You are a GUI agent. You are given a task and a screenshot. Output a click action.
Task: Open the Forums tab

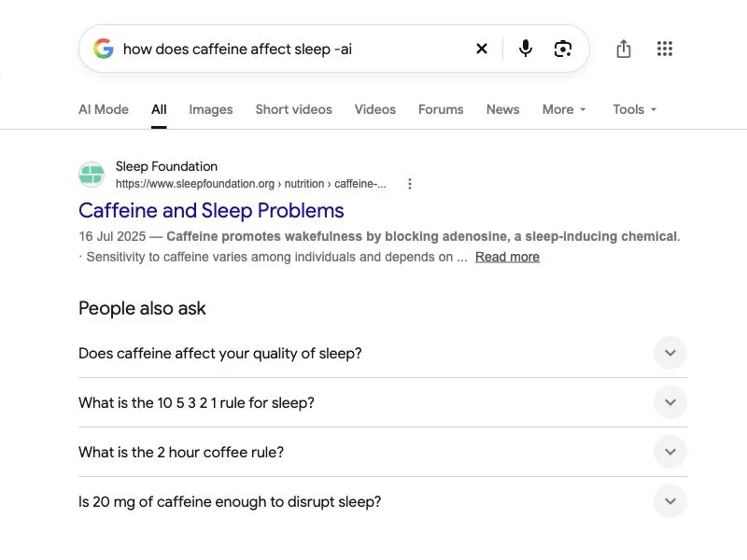point(441,109)
